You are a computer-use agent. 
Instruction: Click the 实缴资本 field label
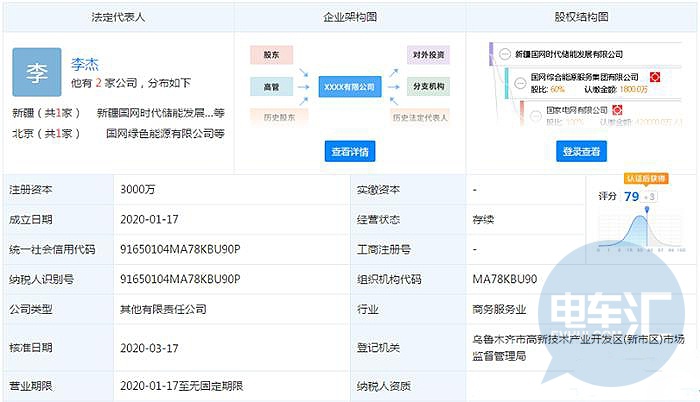pyautogui.click(x=378, y=190)
